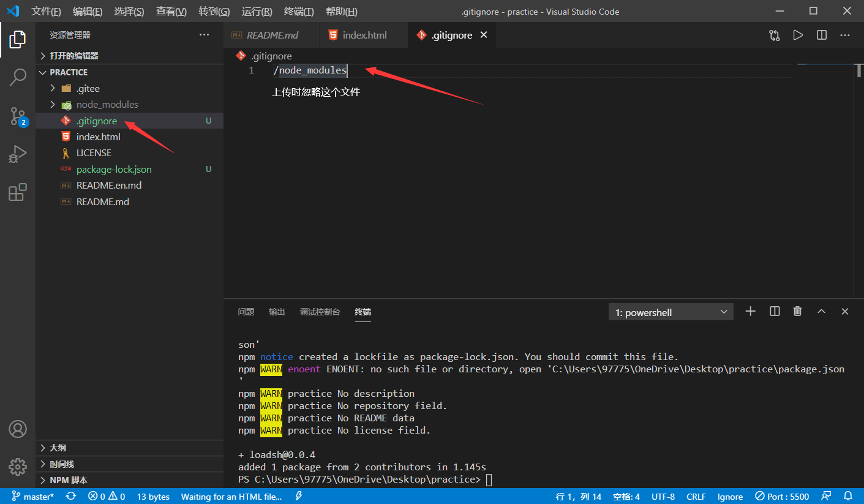Split the terminal pane
Viewport: 864px width, 504px height.
(x=775, y=312)
